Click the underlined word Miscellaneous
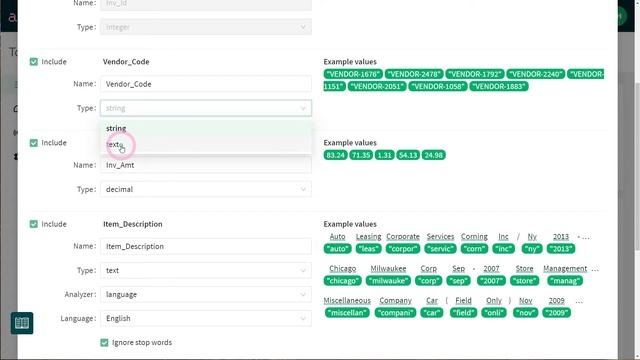 click(x=347, y=301)
